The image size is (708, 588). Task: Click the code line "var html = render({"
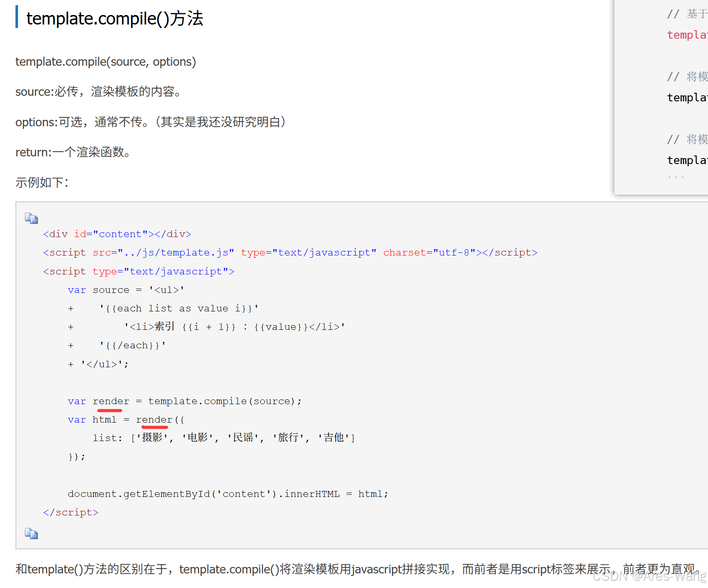click(126, 420)
